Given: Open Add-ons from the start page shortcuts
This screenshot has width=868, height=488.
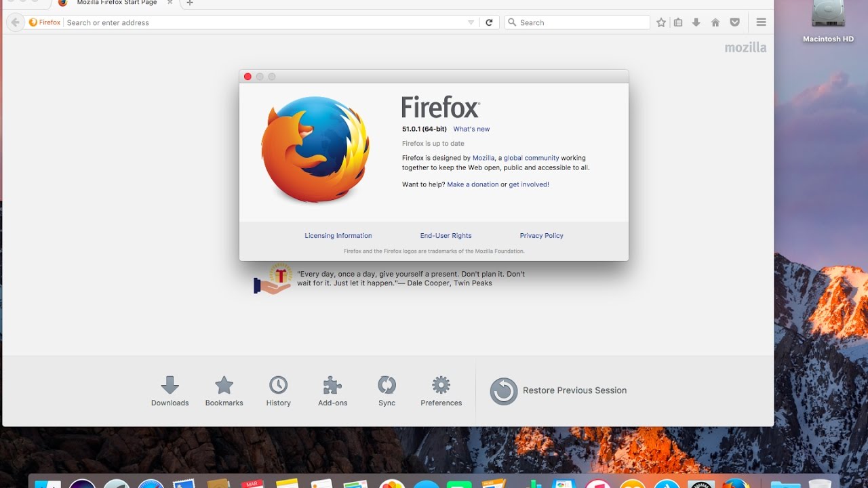Looking at the screenshot, I should point(332,391).
